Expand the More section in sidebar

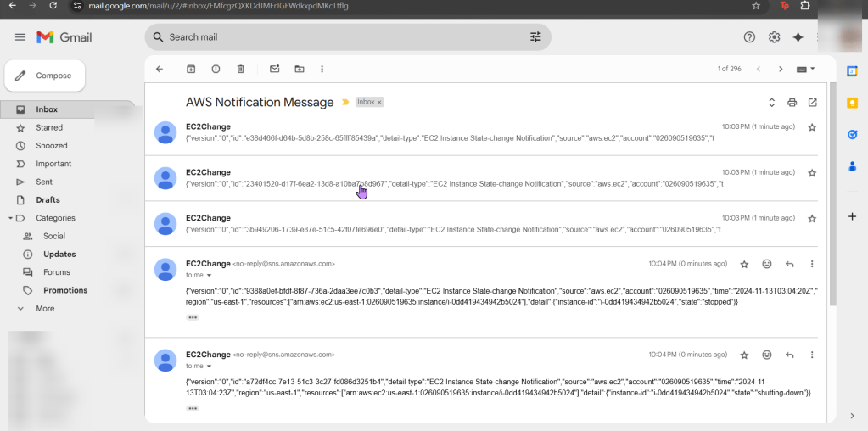pos(45,309)
